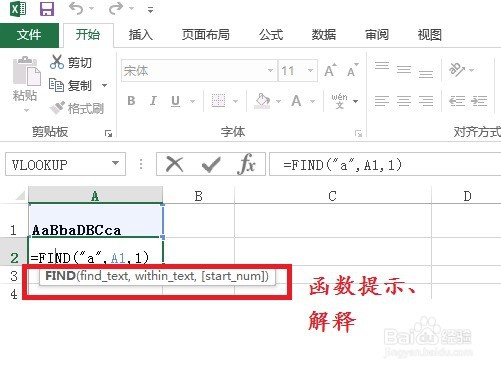Screen dimensions: 501x370
Task: Apply the fill color bucket
Action: click(x=262, y=101)
